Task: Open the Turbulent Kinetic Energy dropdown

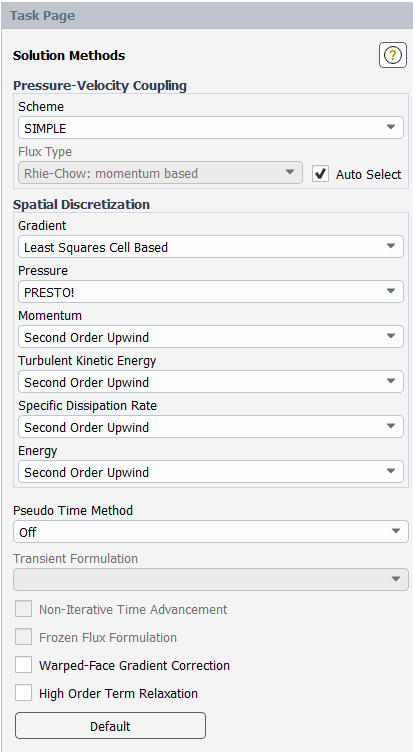Action: pos(211,382)
